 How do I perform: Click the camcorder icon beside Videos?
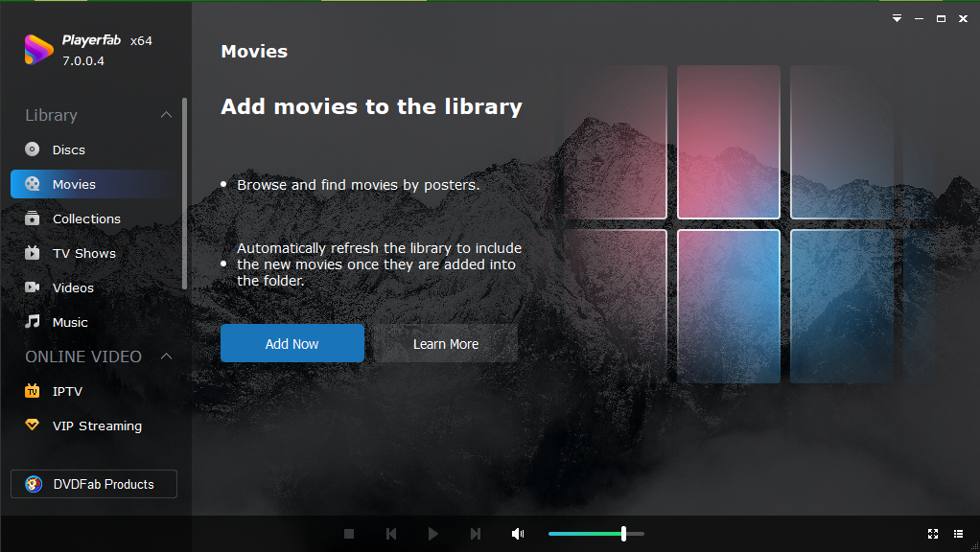[x=32, y=287]
